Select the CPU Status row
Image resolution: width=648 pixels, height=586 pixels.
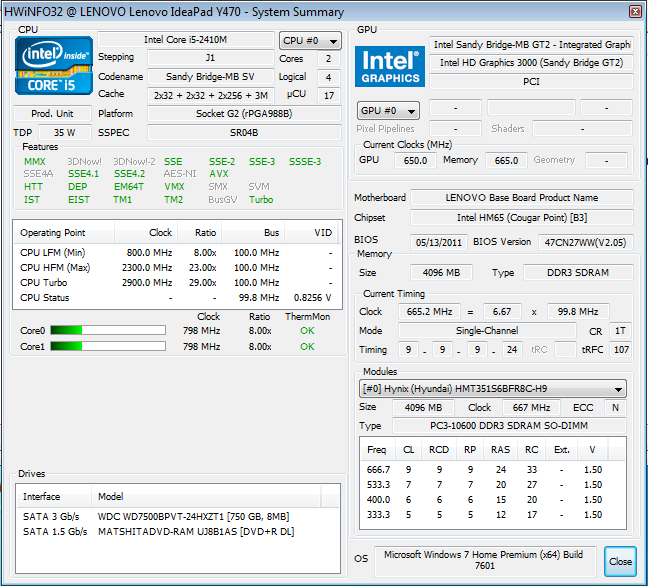[x=176, y=298]
